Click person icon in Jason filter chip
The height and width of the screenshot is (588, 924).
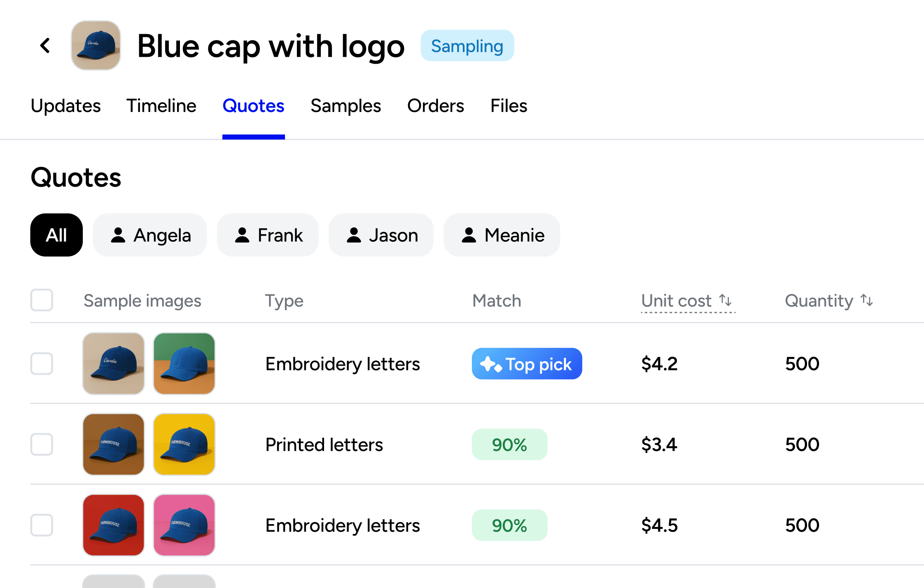click(354, 235)
